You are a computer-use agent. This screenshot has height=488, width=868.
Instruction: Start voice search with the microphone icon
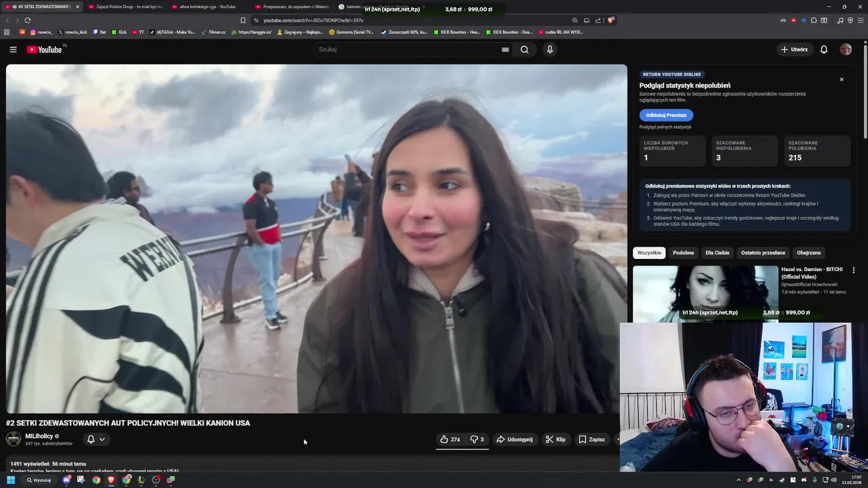(550, 49)
